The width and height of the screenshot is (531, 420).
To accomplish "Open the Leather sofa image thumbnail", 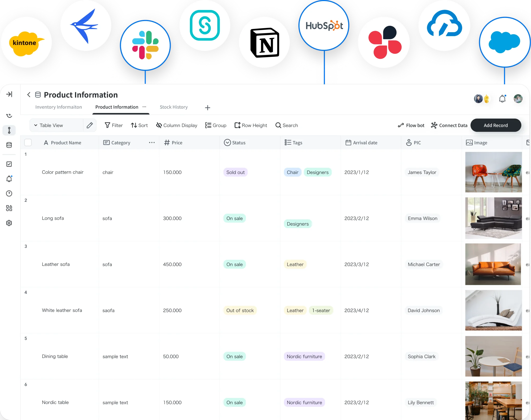I will pos(493,264).
